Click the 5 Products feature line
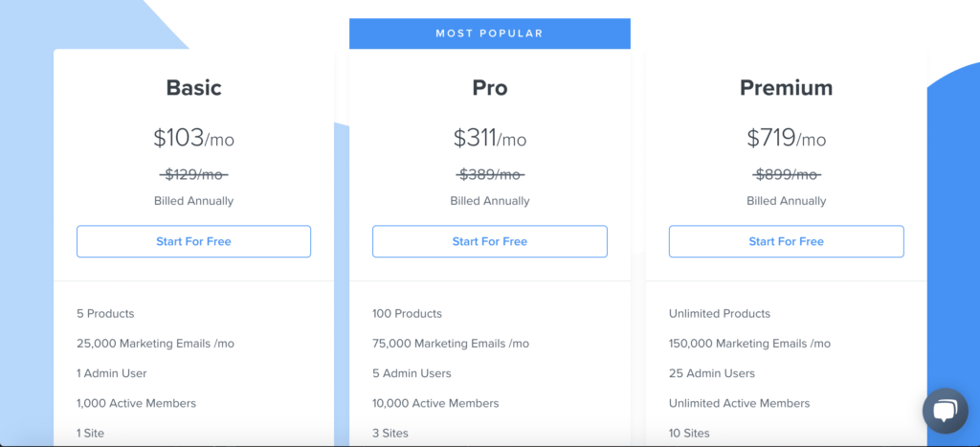This screenshot has width=980, height=447. coord(105,313)
